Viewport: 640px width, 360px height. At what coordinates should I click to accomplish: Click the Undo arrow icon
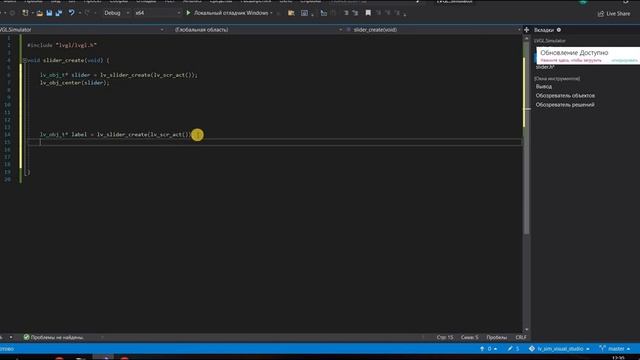click(71, 13)
